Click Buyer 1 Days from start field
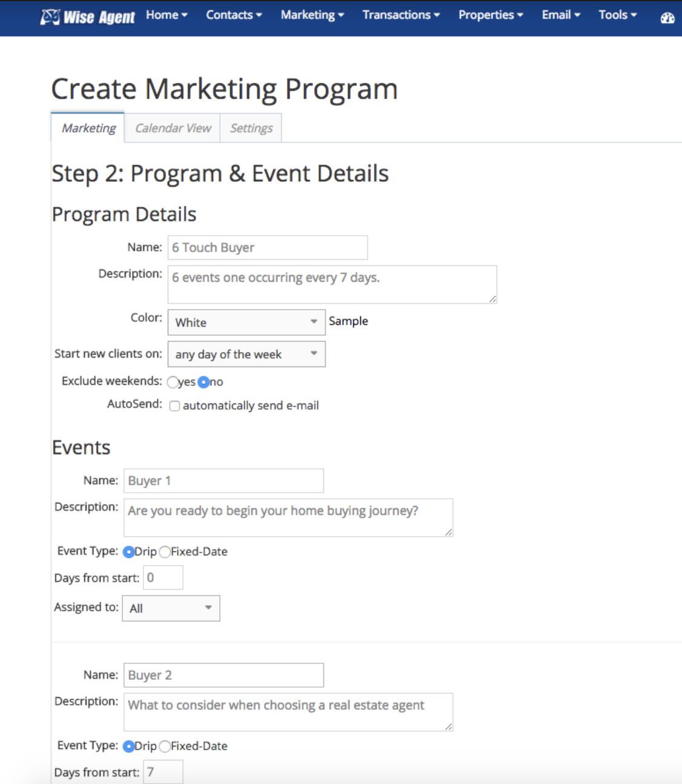The height and width of the screenshot is (784, 682). 163,578
